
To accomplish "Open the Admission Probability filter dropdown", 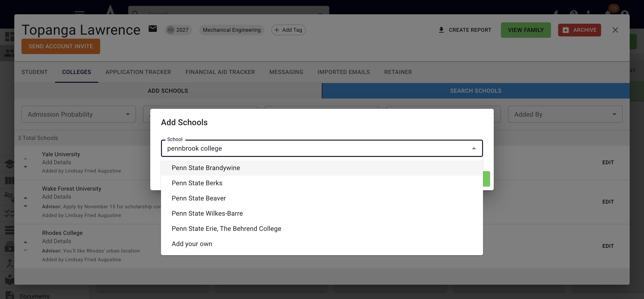I will coord(78,114).
